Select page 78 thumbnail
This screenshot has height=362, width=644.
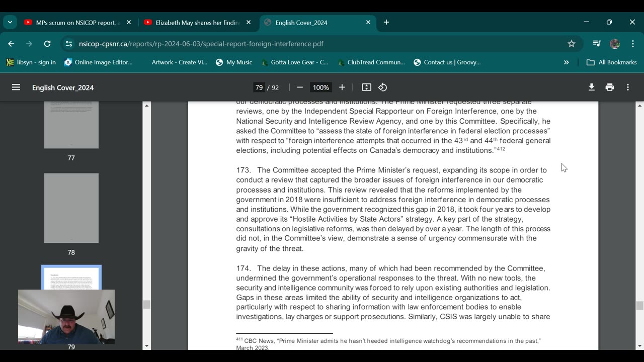(x=71, y=208)
